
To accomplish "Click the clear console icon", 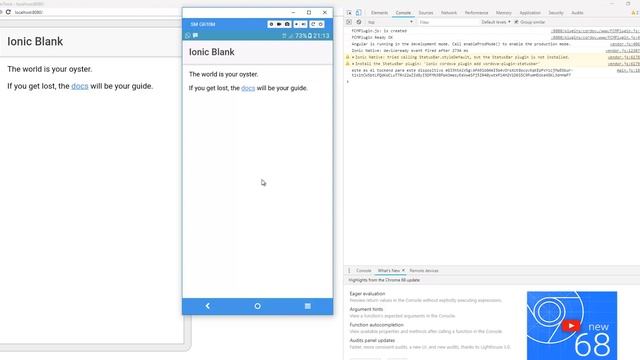I will click(x=358, y=22).
